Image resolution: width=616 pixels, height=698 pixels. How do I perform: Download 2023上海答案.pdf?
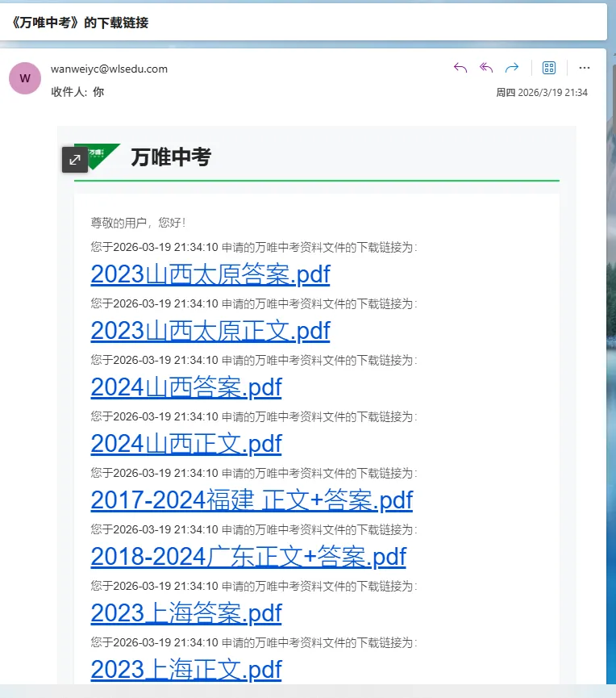pyautogui.click(x=186, y=613)
